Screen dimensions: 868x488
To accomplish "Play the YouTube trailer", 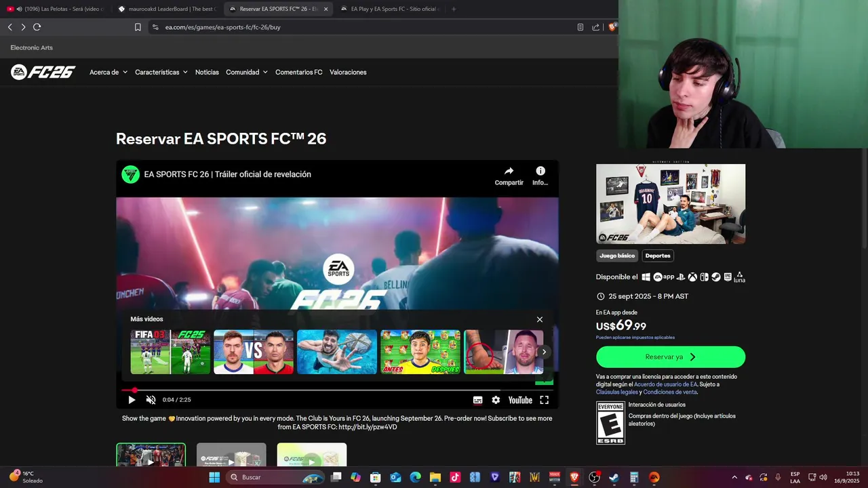I will [132, 400].
